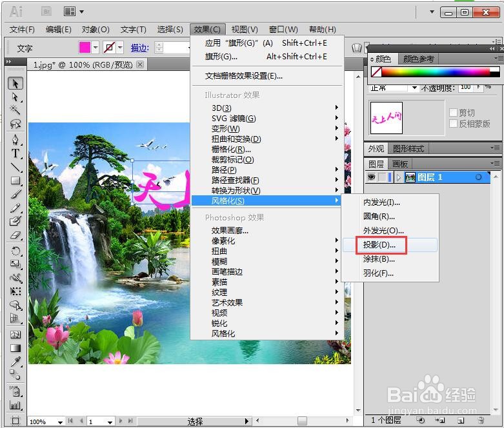Click the 不透明度 value field

click(x=467, y=87)
